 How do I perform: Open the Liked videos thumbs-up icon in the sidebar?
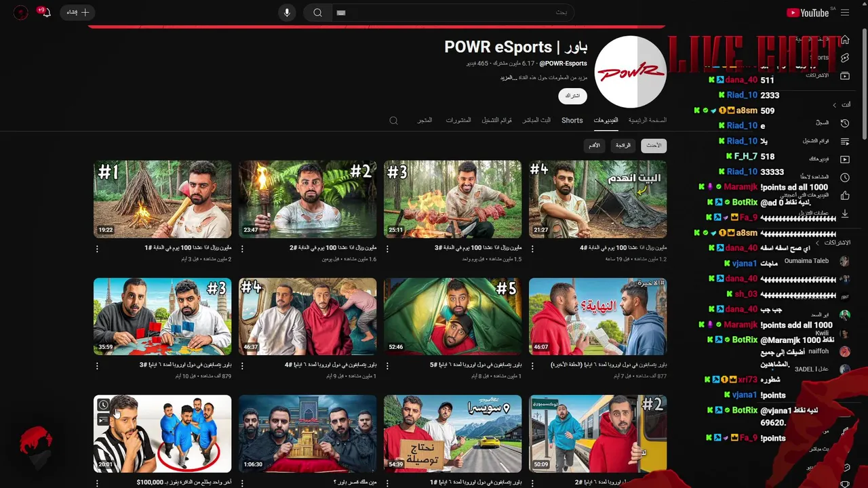tap(845, 196)
